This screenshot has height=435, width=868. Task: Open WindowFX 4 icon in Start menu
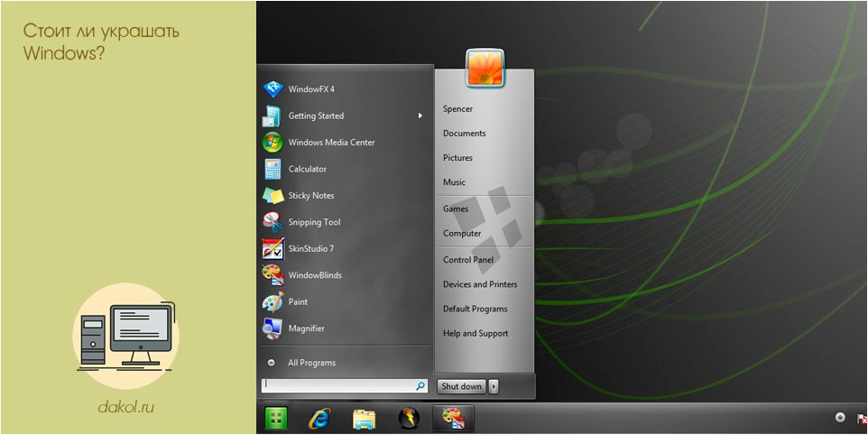coord(272,89)
